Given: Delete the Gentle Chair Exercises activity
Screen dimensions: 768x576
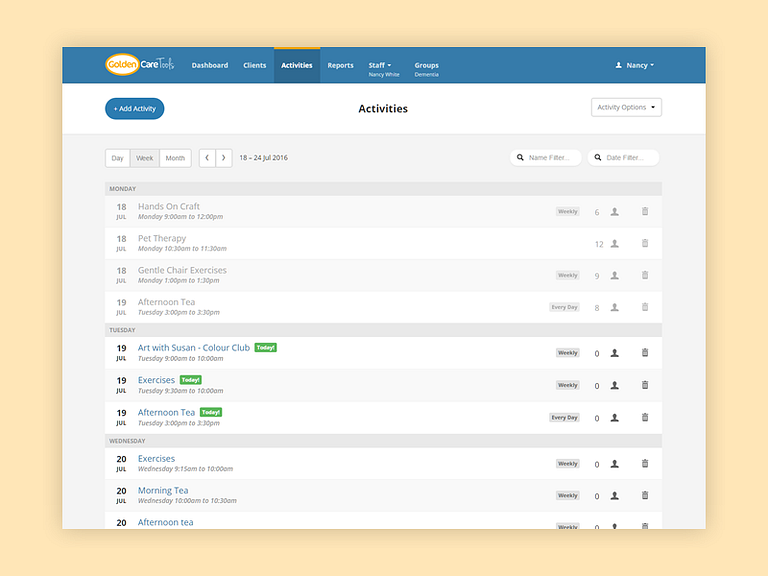Looking at the screenshot, I should point(645,275).
